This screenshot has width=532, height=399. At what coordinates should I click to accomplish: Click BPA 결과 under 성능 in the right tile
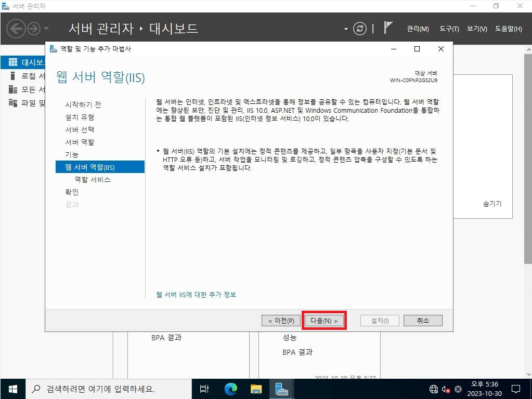pos(297,352)
